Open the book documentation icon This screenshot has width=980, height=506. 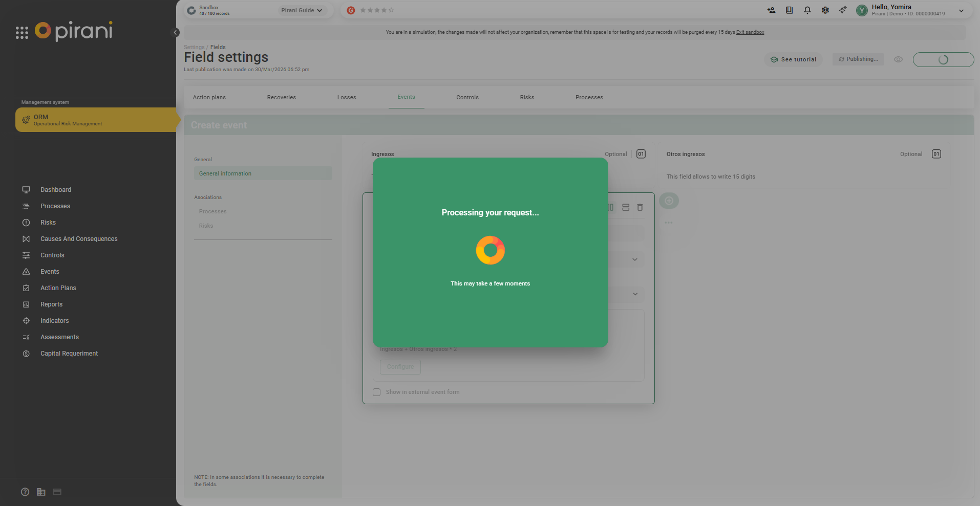coord(789,10)
